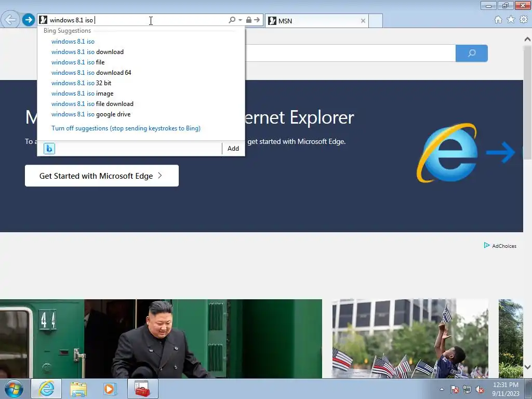532x399 pixels.
Task: Click the muted volume tray icon
Action: click(480, 389)
